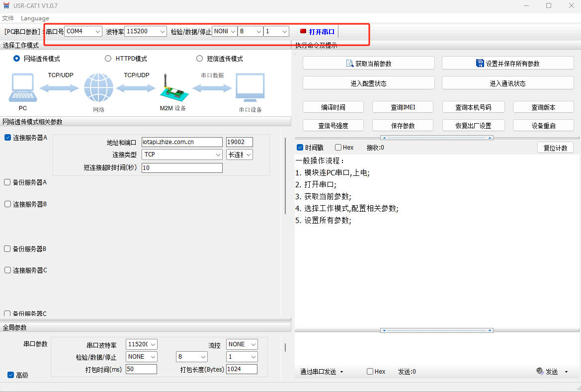
Task: Click the iotapi.zhize.com.cn address field
Action: (x=181, y=142)
